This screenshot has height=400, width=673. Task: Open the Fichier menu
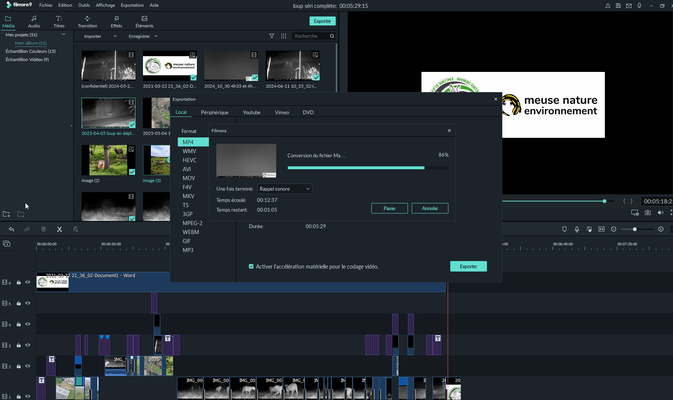(45, 5)
